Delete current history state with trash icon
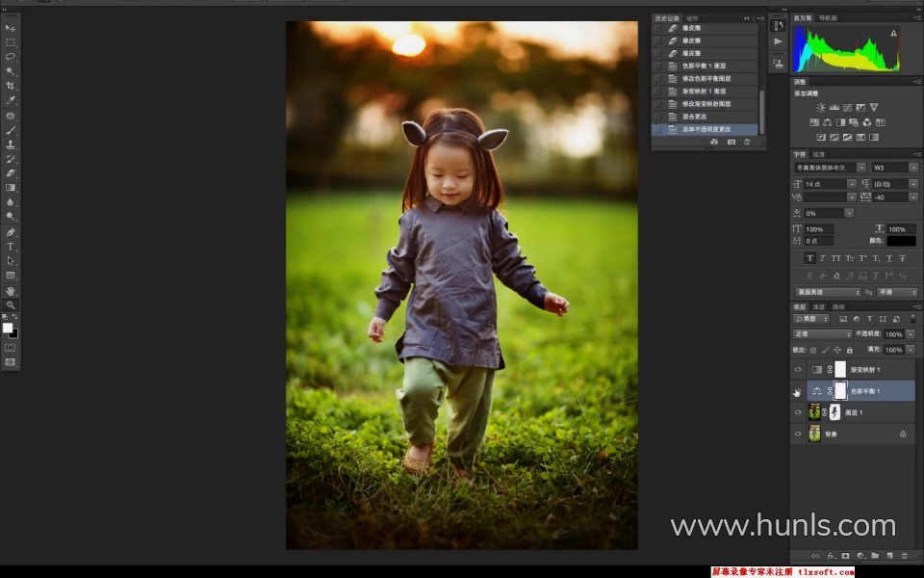Viewport: 924px width, 578px height. point(747,143)
